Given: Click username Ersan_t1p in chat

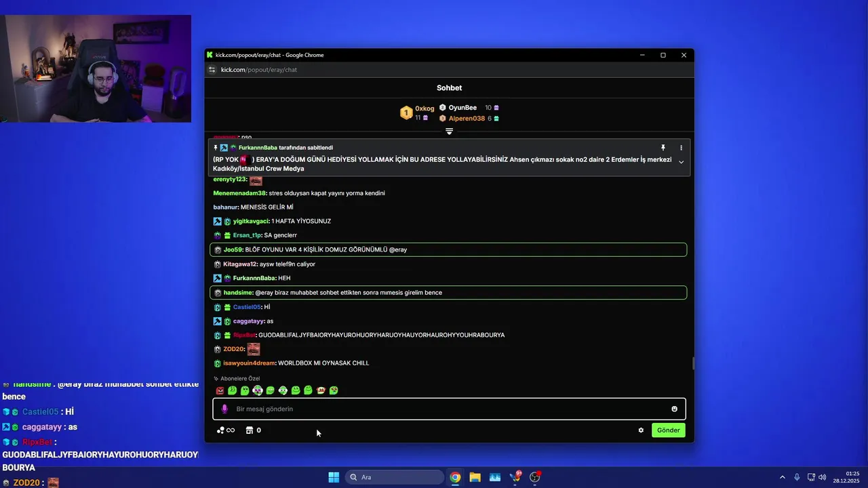Looking at the screenshot, I should point(248,235).
